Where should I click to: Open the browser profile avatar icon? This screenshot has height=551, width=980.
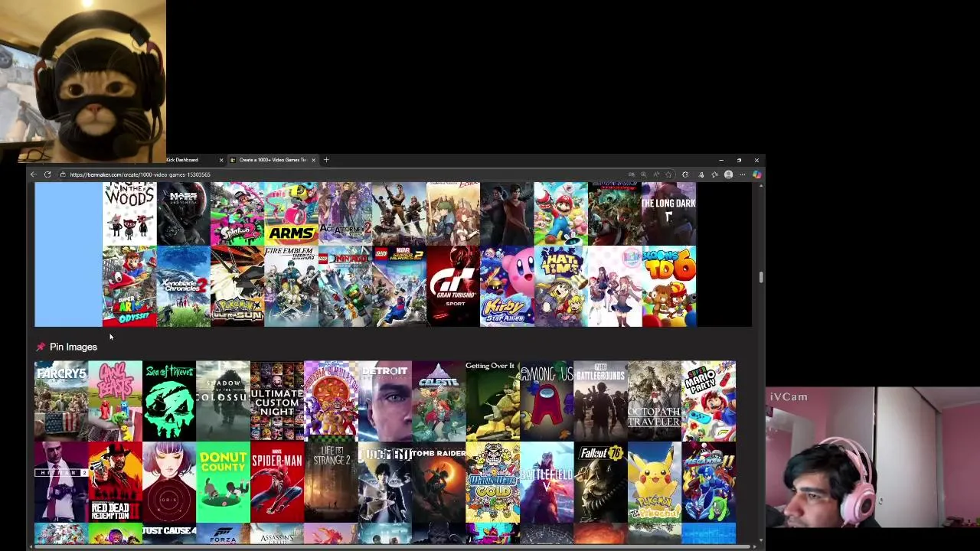(x=728, y=174)
